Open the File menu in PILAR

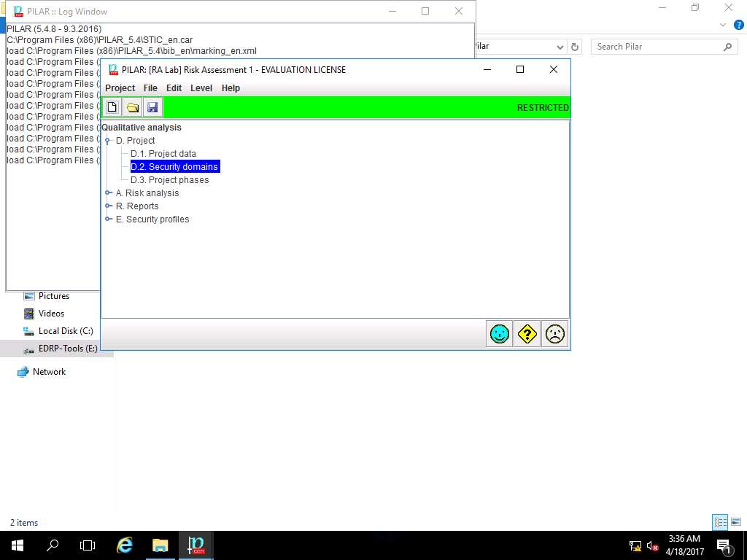pos(150,88)
